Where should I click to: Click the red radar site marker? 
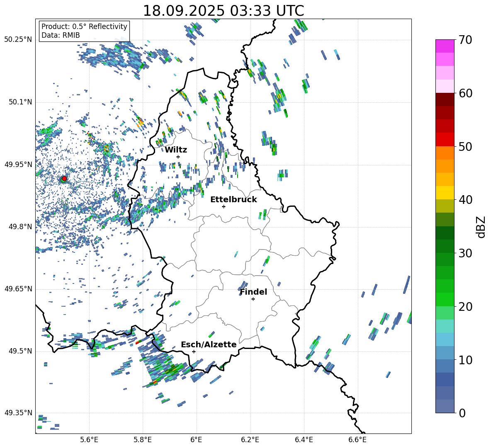pyautogui.click(x=64, y=178)
